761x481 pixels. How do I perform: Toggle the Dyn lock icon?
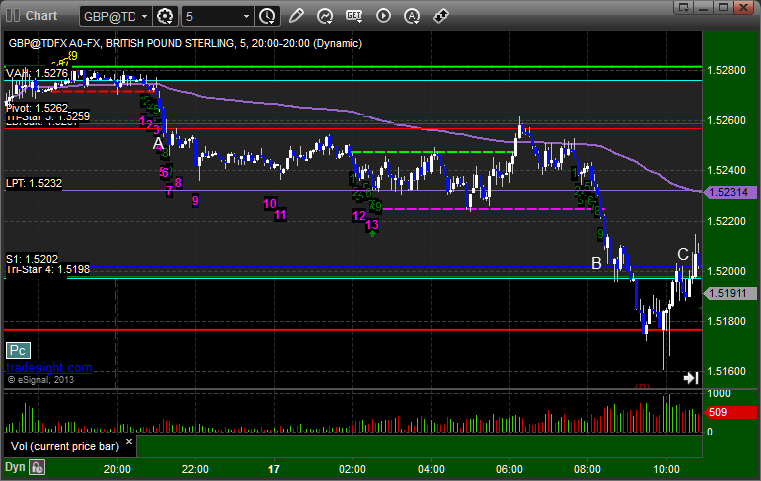click(x=37, y=467)
